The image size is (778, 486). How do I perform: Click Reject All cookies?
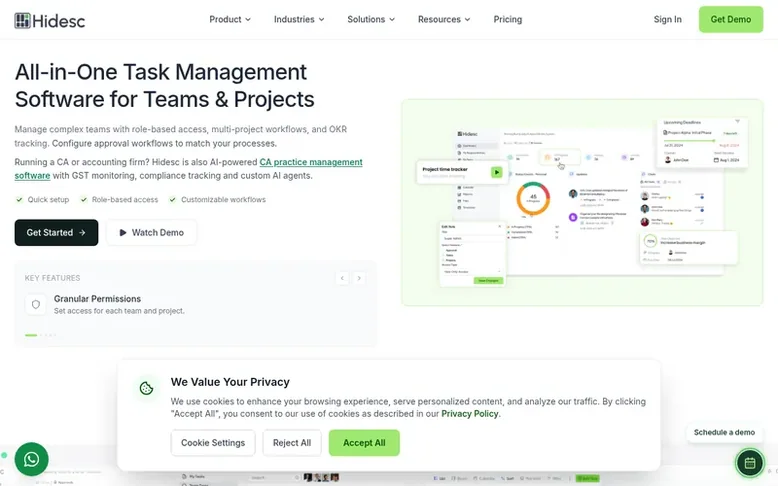click(x=292, y=443)
